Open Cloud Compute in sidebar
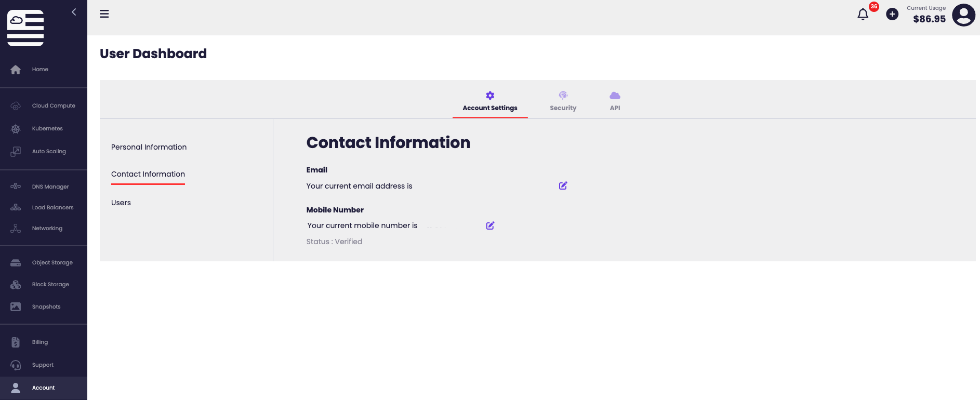Screen dimensions: 980x400 tap(53, 106)
